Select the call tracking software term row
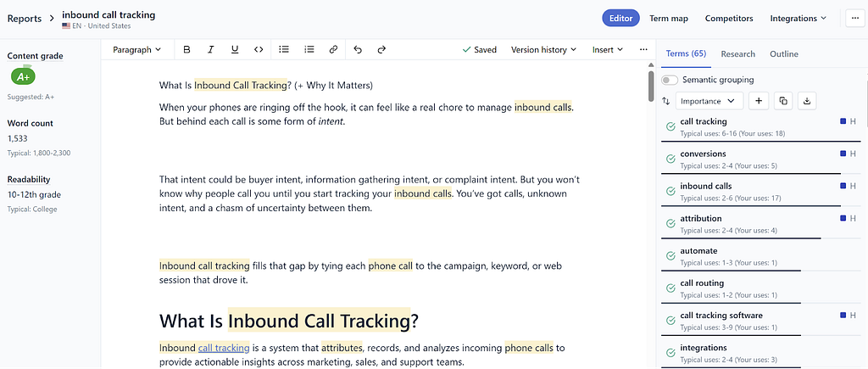This screenshot has width=868, height=369. 761,321
